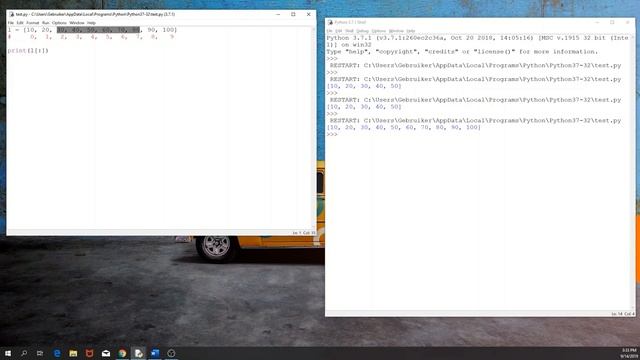Click the highlighted list selection in editor
Screen dimensions: 640x360
98,30
